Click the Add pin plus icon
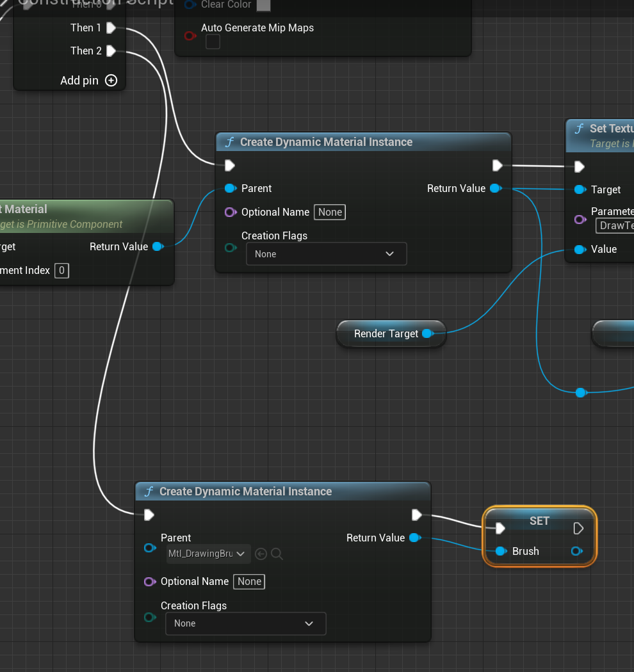The height and width of the screenshot is (672, 634). point(111,81)
